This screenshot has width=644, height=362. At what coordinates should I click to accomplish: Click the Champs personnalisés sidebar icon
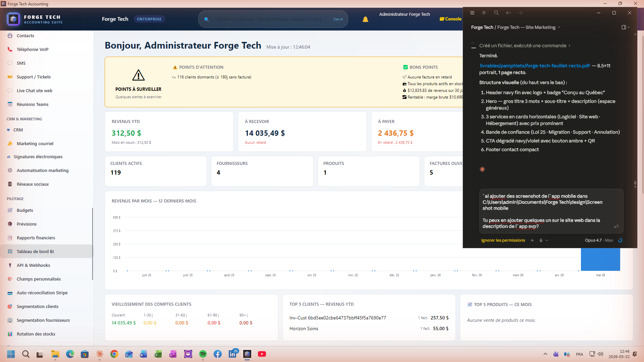pos(10,279)
